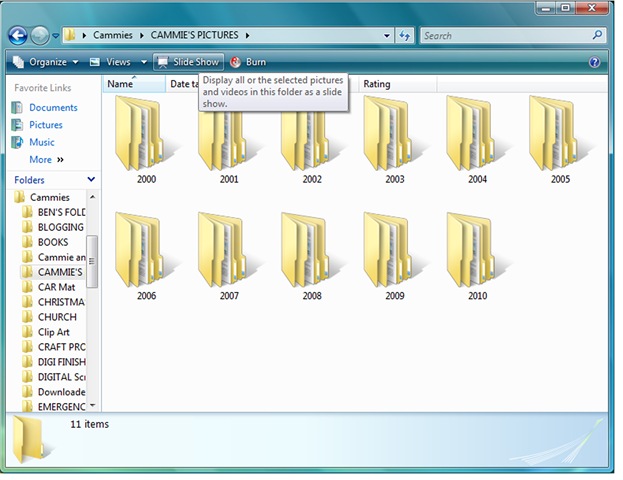Open the Help question mark icon
The height and width of the screenshot is (480, 623).
coord(594,62)
